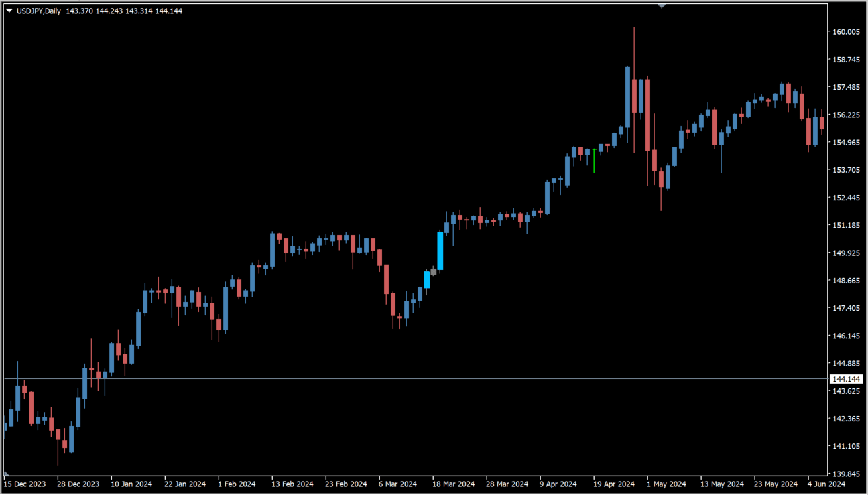Click the 157.485 price axis label
Viewport: 868px width, 495px height.
pos(846,87)
